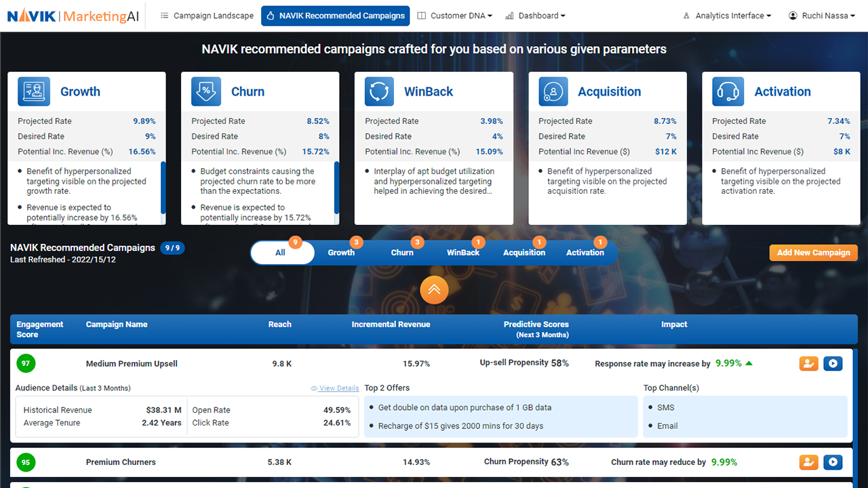Viewport: 868px width, 488px height.
Task: Open the Ruchi Nassa user menu
Action: 821,16
